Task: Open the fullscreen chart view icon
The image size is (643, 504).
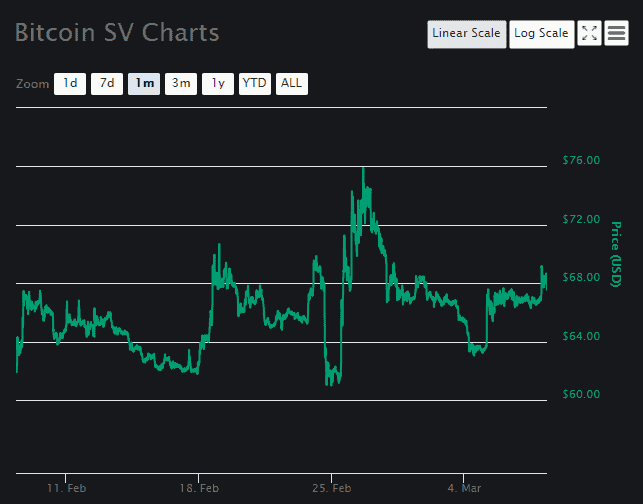Action: (x=589, y=33)
